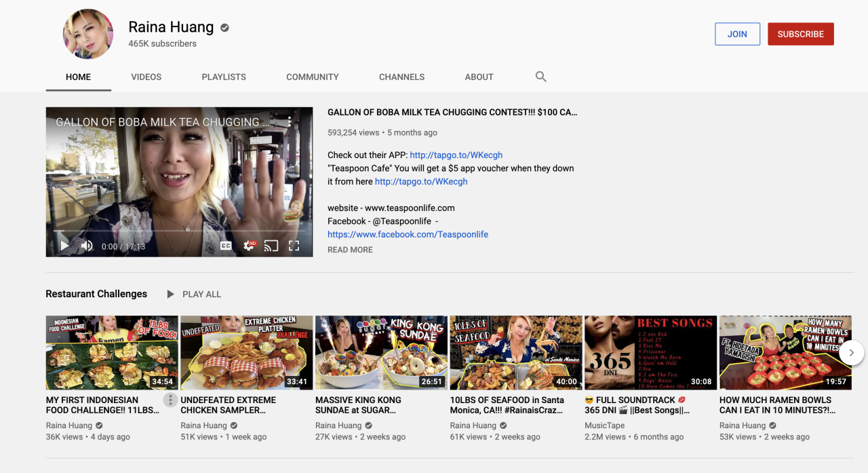Click the 0:00 / 17:13 time display
The image size is (868, 473).
(123, 246)
